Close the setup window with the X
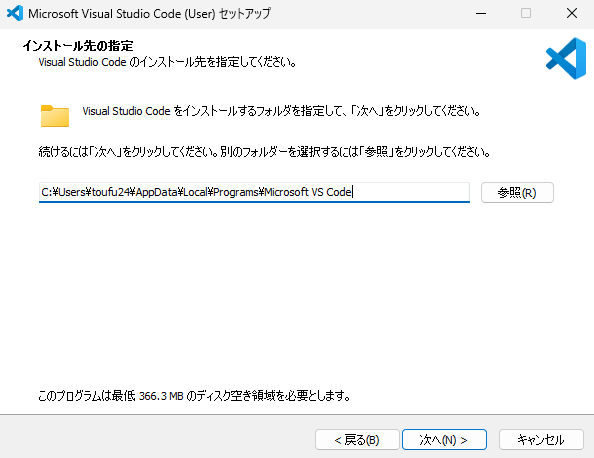This screenshot has height=458, width=594. [572, 14]
